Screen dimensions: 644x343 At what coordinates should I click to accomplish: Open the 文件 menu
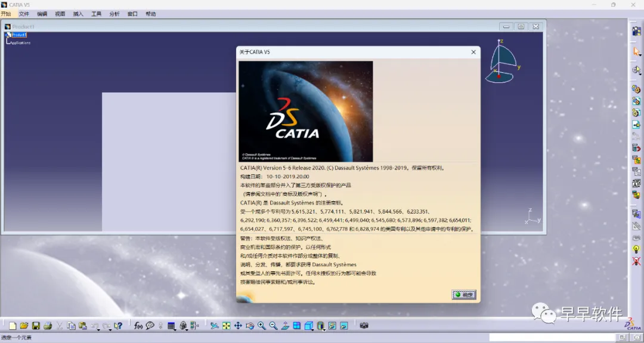point(24,14)
